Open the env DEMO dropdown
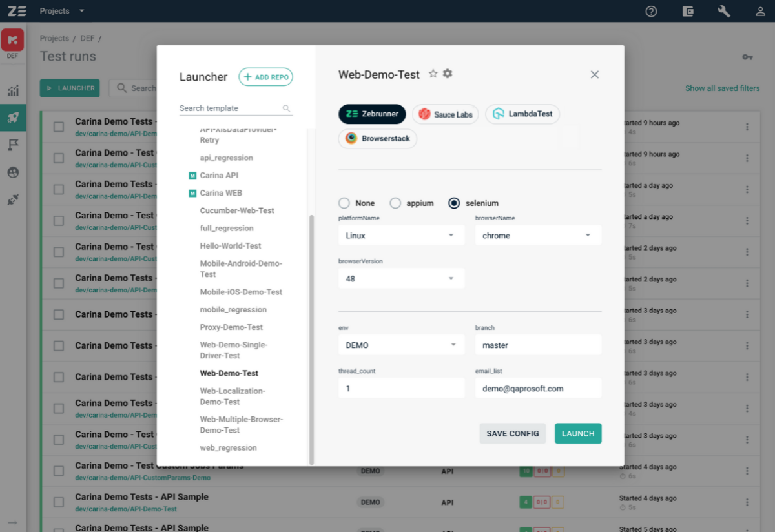 pos(401,345)
